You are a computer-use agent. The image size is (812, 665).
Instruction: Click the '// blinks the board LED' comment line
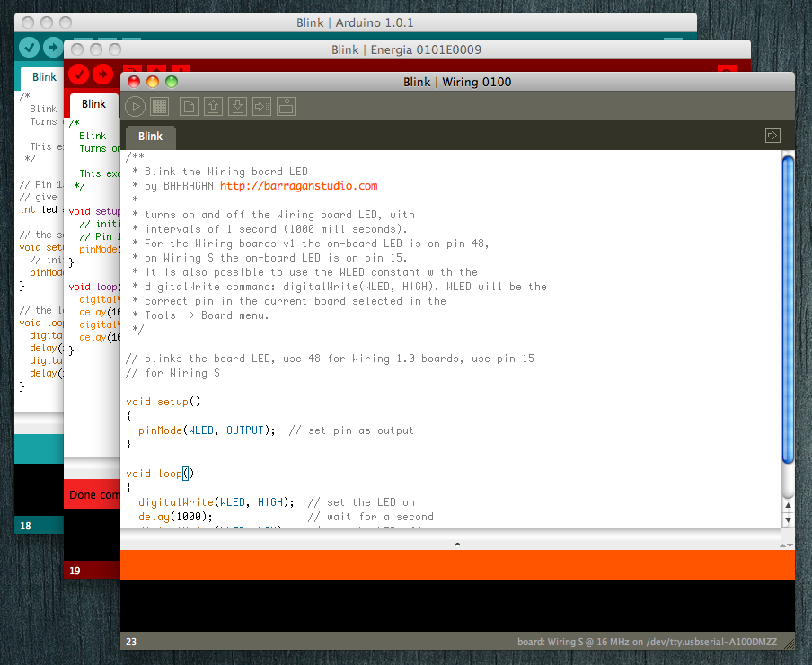coord(330,359)
